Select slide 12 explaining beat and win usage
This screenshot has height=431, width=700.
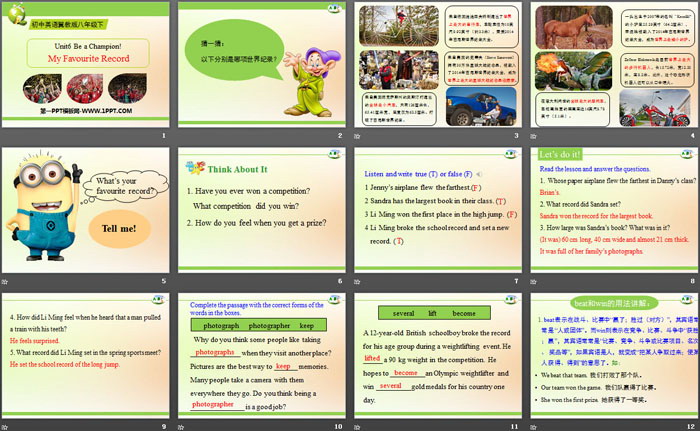pyautogui.click(x=615, y=356)
